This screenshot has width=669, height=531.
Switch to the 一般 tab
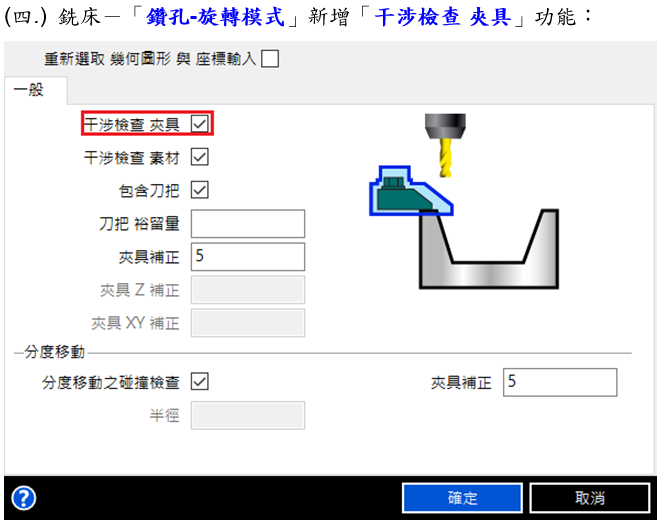29,90
